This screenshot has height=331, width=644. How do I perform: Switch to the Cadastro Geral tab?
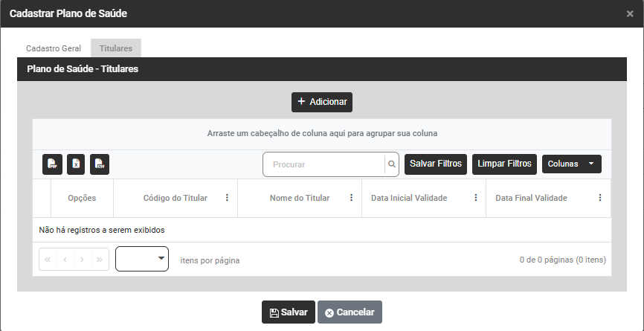tap(54, 48)
